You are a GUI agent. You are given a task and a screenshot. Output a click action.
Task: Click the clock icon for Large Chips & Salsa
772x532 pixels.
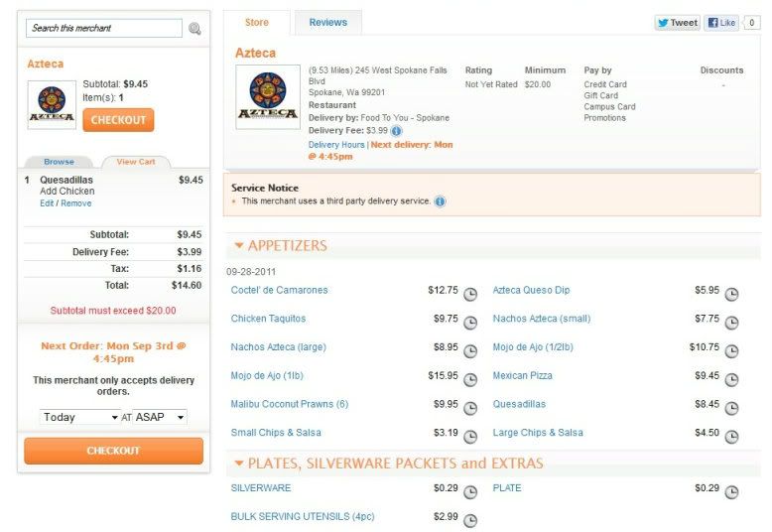click(732, 437)
